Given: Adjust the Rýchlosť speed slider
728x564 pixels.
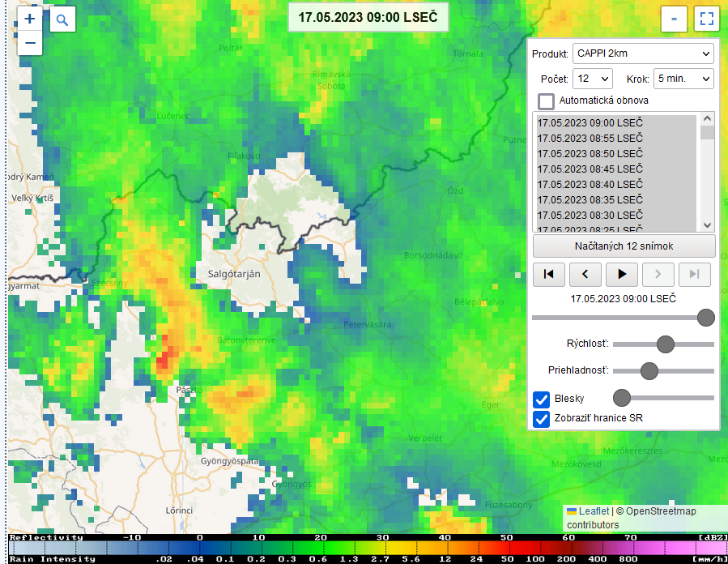Looking at the screenshot, I should pos(665,344).
